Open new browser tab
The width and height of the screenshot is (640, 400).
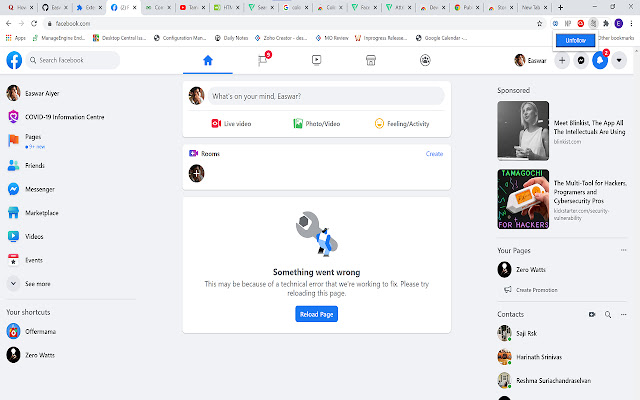click(560, 7)
